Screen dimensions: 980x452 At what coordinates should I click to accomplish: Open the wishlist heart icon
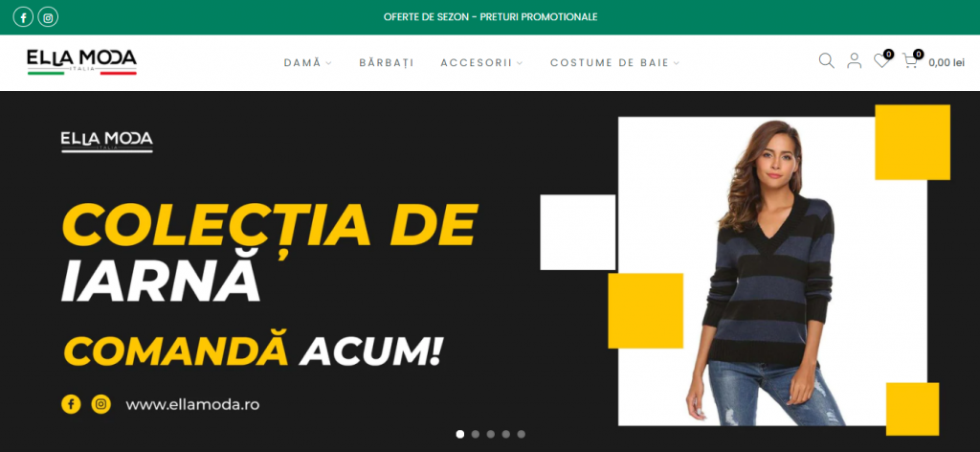(881, 60)
